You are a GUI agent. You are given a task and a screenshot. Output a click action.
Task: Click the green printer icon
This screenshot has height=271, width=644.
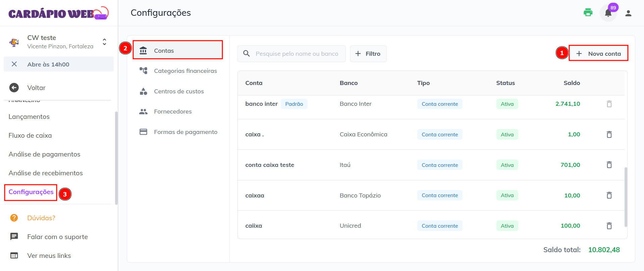click(x=588, y=13)
